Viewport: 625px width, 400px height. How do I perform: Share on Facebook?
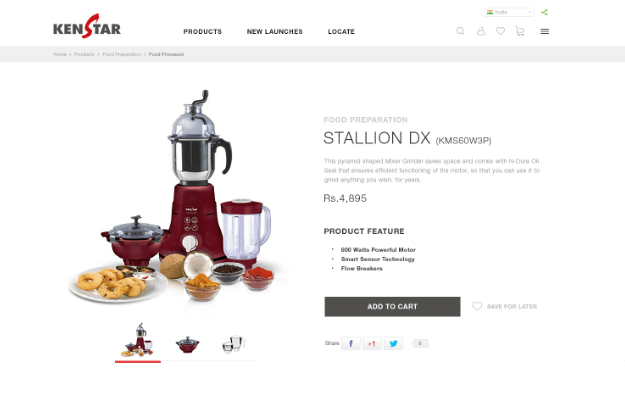click(351, 343)
